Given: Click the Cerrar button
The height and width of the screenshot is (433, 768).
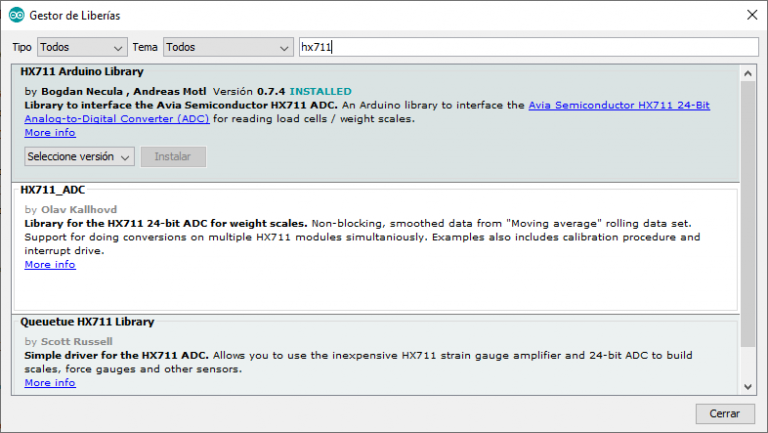Looking at the screenshot, I should click(724, 413).
